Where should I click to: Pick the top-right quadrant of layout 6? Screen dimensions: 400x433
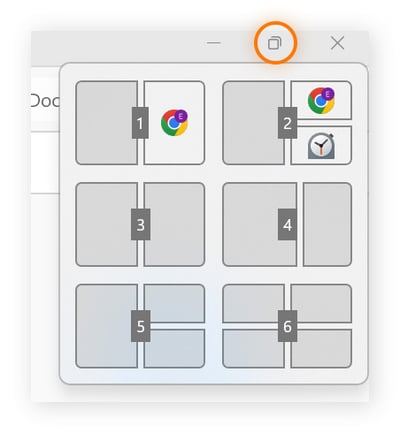click(x=321, y=303)
